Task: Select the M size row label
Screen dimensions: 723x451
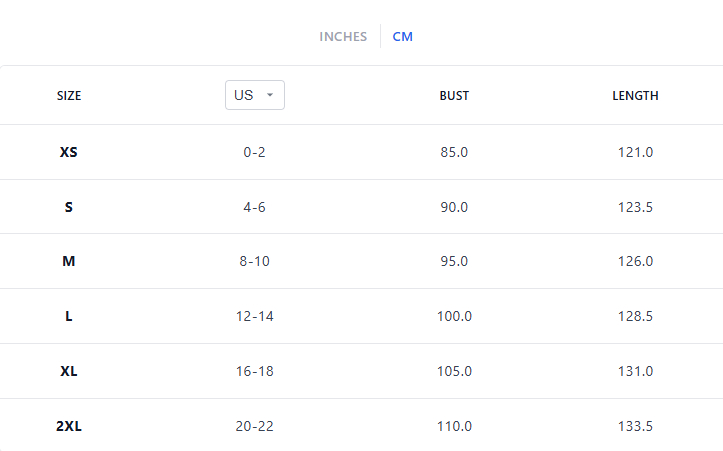Action: coord(69,261)
